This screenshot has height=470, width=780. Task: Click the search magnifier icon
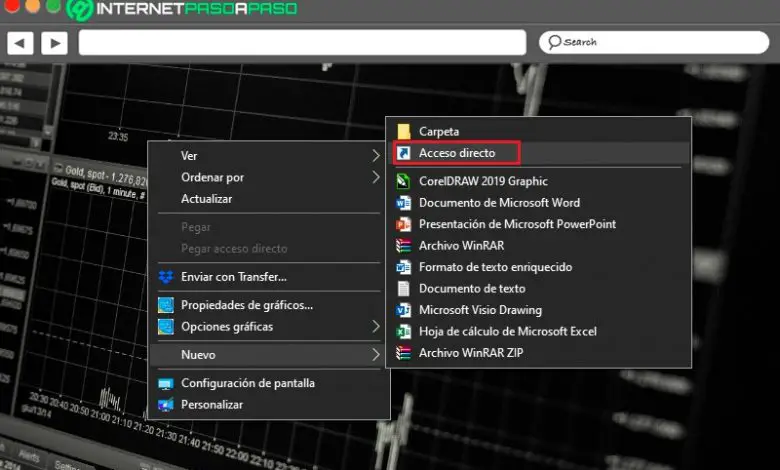(x=555, y=42)
